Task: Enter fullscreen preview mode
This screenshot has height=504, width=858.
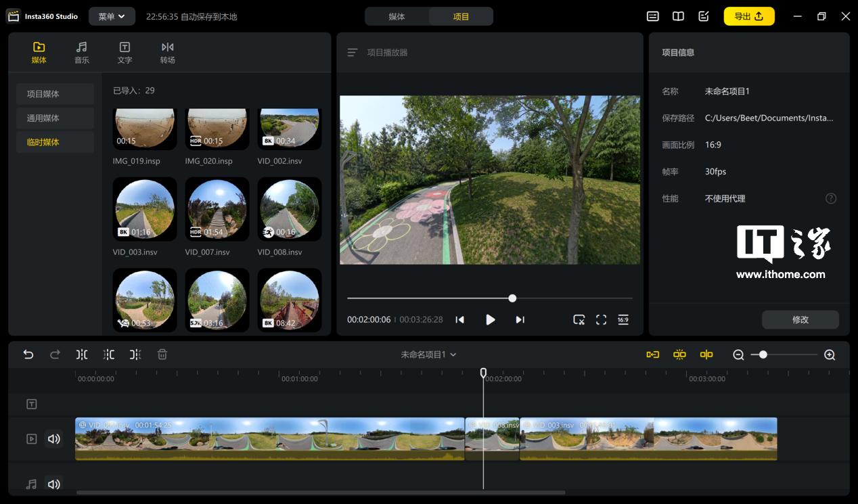Action: tap(601, 320)
